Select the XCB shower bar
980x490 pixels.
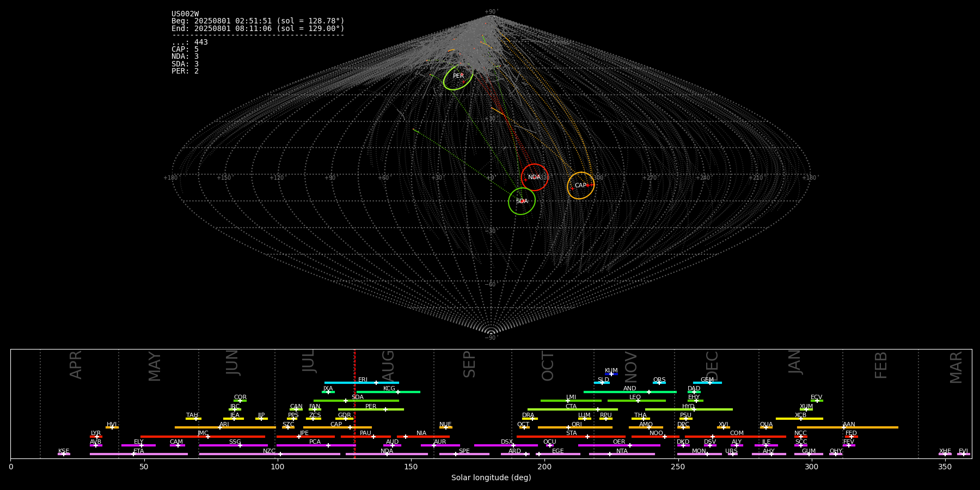click(x=799, y=419)
